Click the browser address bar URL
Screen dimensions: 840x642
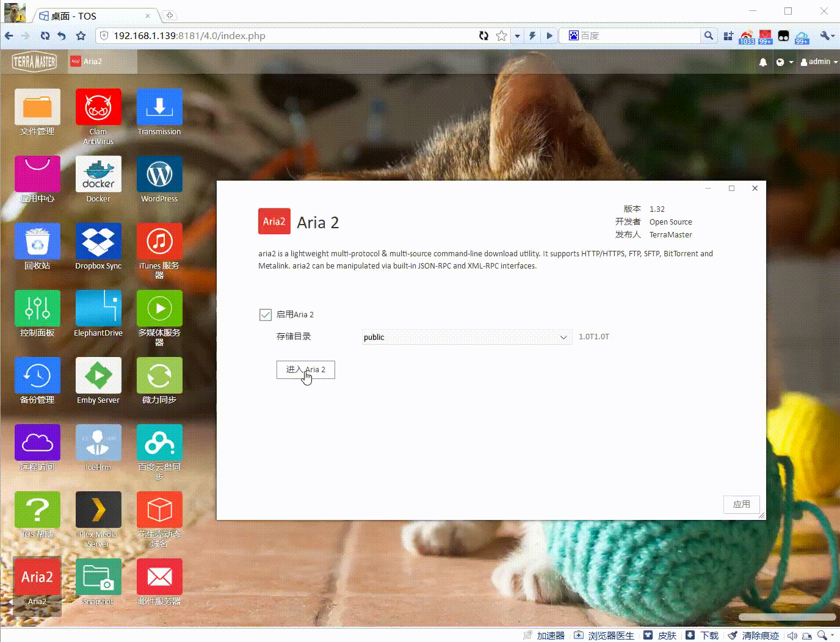click(189, 35)
